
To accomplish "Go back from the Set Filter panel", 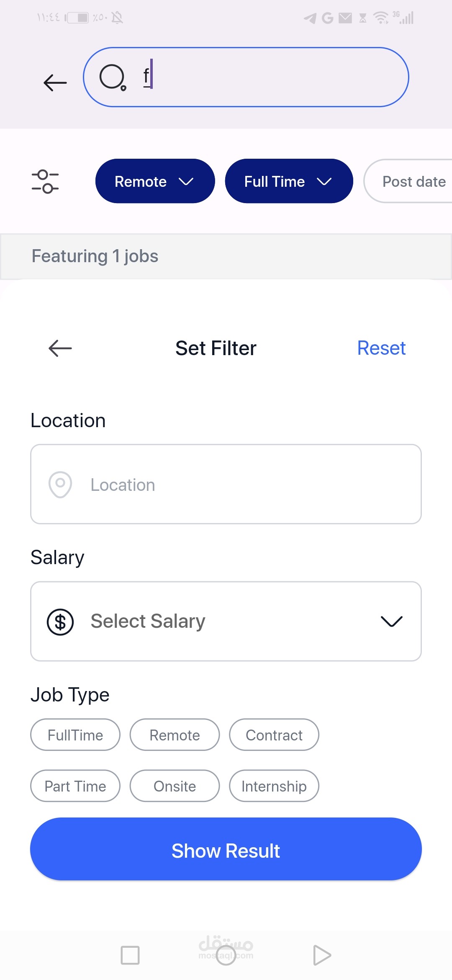I will 60,348.
